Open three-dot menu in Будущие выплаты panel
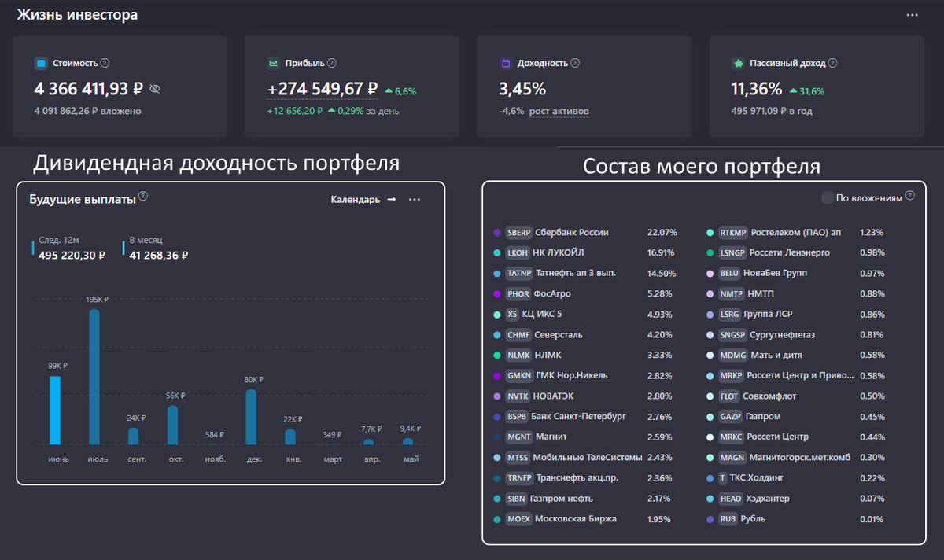This screenshot has height=560, width=944. click(415, 200)
